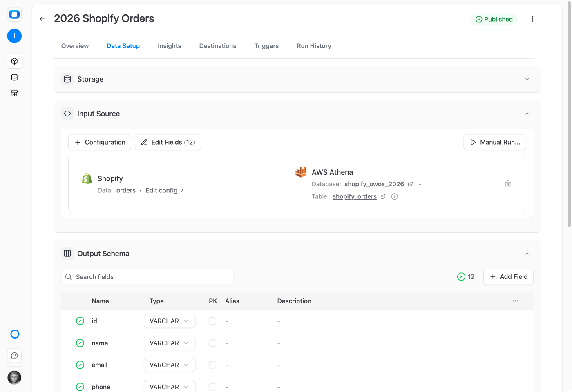
Task: Select the Data Setup tab
Action: [123, 46]
